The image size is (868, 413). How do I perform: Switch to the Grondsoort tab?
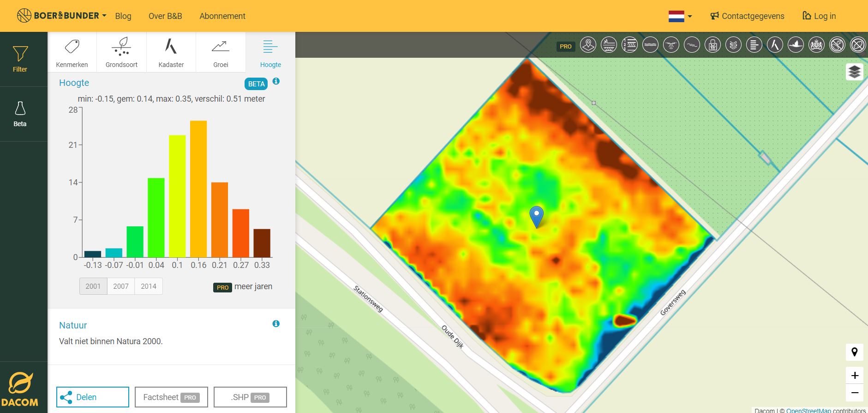point(121,52)
